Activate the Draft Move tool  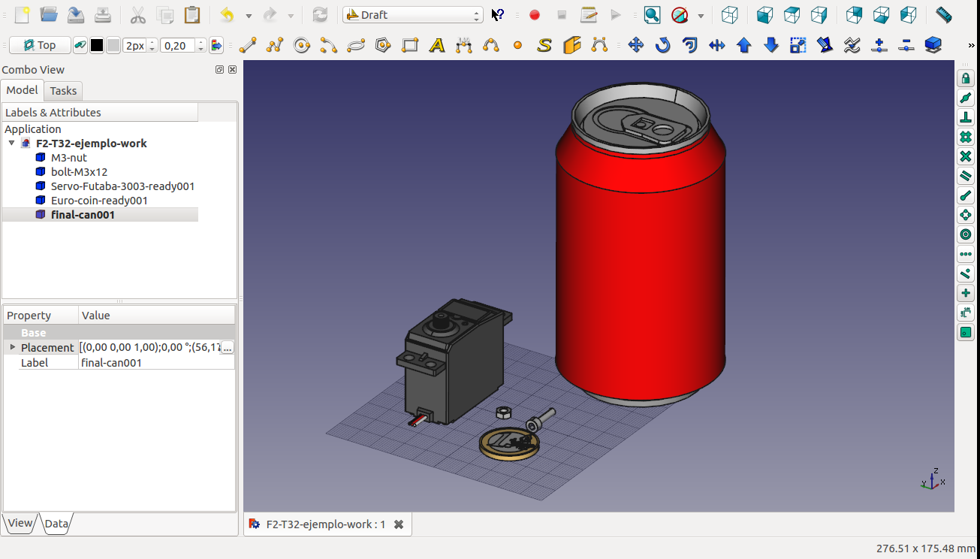[x=636, y=46]
